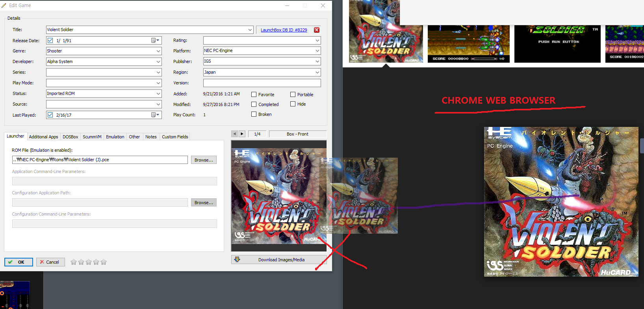Open the Custom Fields tab

click(175, 137)
